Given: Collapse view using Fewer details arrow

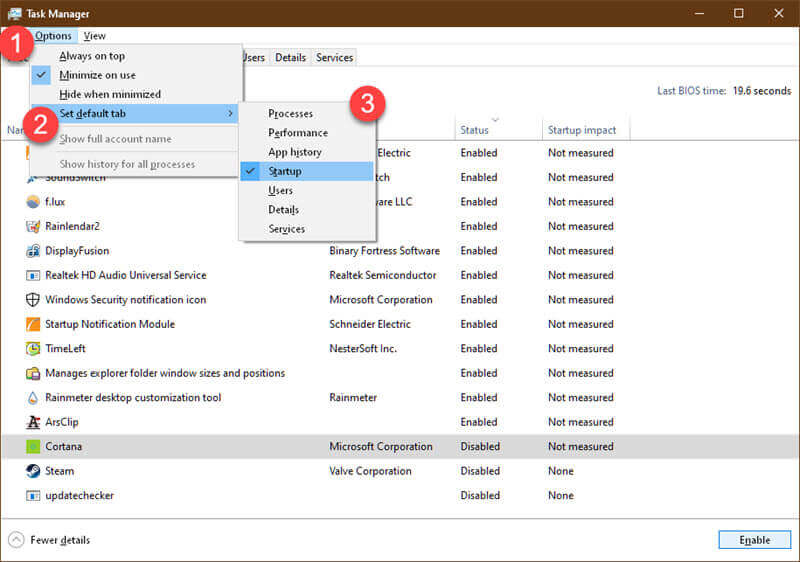Looking at the screenshot, I should 16,540.
